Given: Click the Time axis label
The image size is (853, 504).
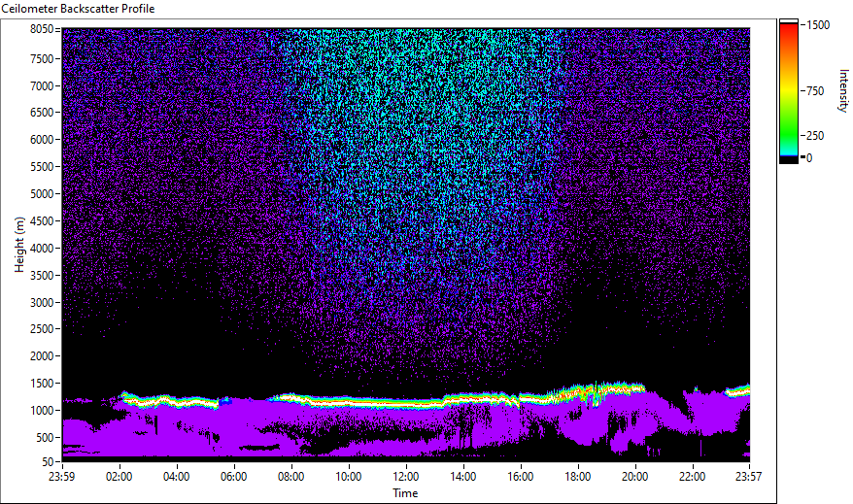Looking at the screenshot, I should (x=405, y=493).
